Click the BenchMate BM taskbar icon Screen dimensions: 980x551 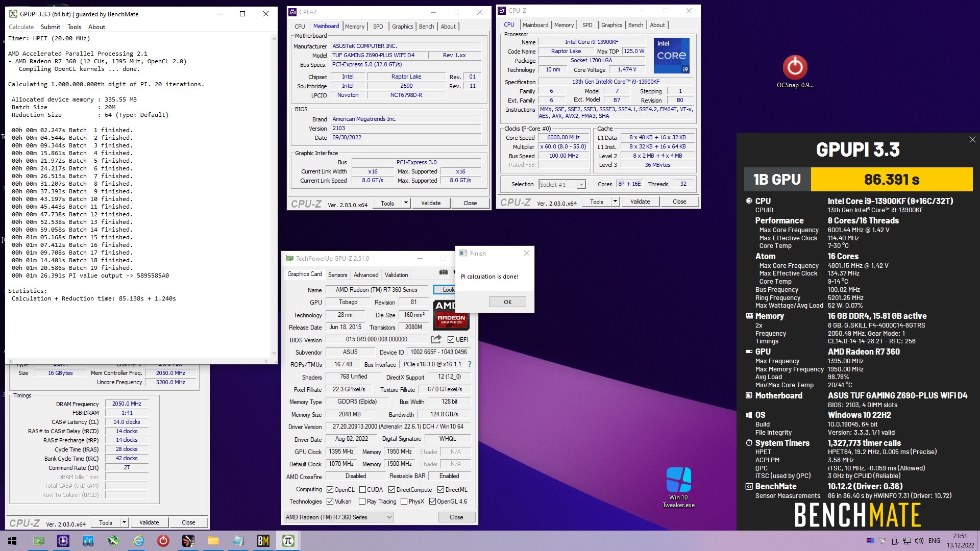(x=263, y=541)
